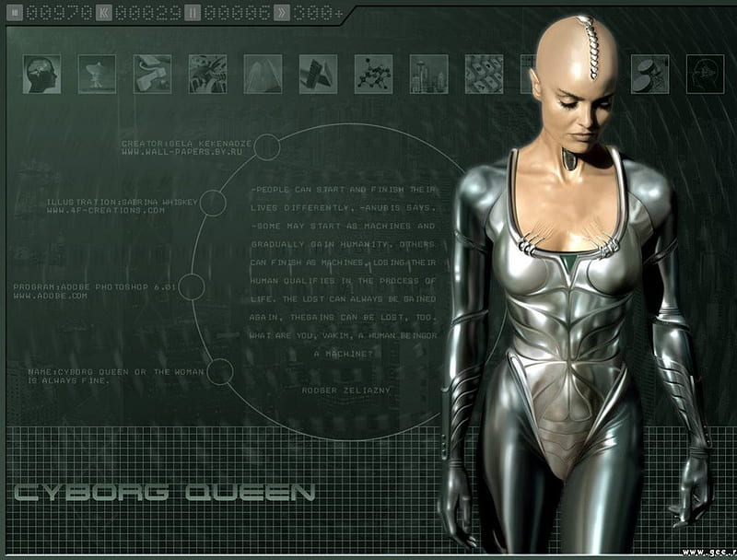Select the angled solar panel block icon
Viewport: 737px width, 560px height.
click(x=318, y=75)
